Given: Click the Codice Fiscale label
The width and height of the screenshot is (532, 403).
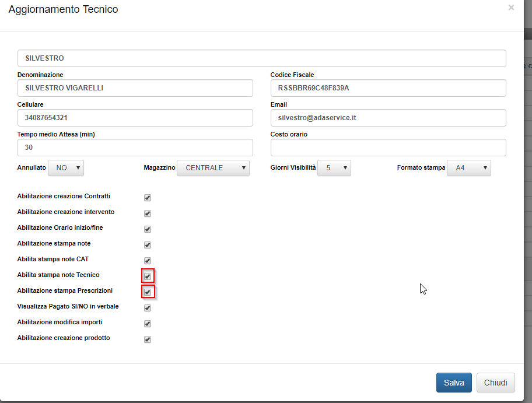Looking at the screenshot, I should (292, 75).
